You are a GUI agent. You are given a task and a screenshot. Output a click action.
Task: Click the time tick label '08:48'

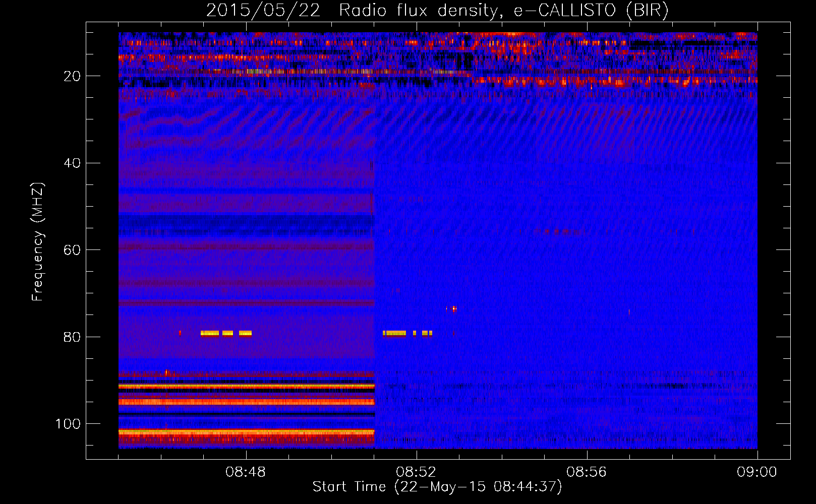pos(246,472)
